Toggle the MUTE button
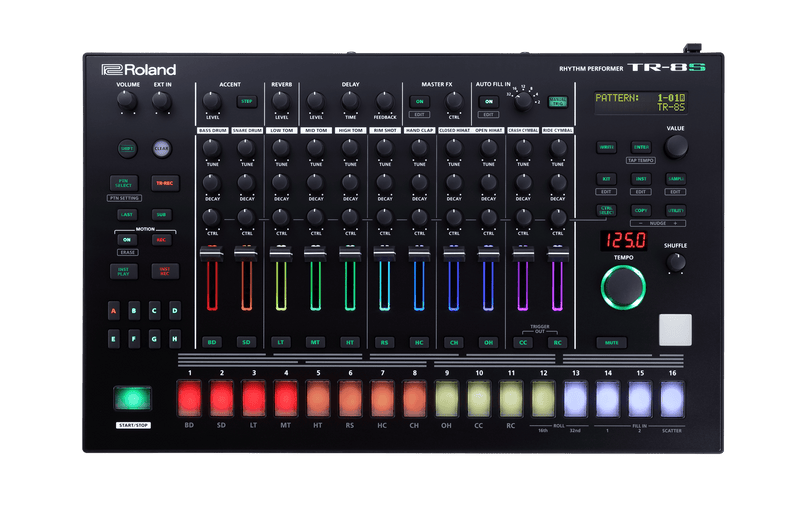This screenshot has height=506, width=800. tap(612, 342)
